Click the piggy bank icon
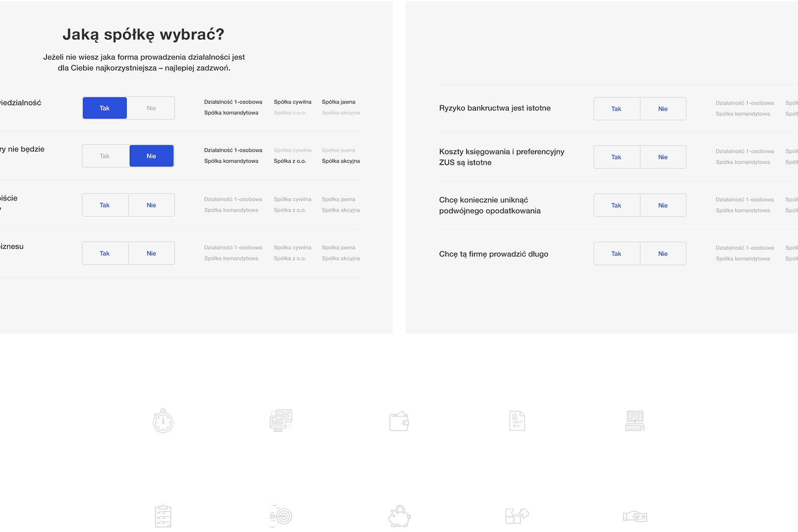This screenshot has width=798, height=532. [399, 516]
